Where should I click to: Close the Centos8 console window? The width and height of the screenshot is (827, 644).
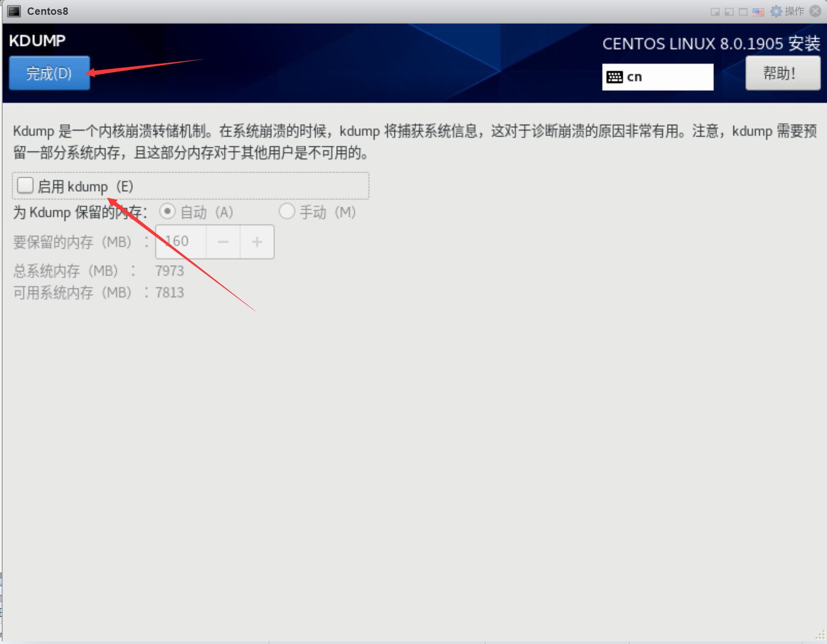pos(815,11)
